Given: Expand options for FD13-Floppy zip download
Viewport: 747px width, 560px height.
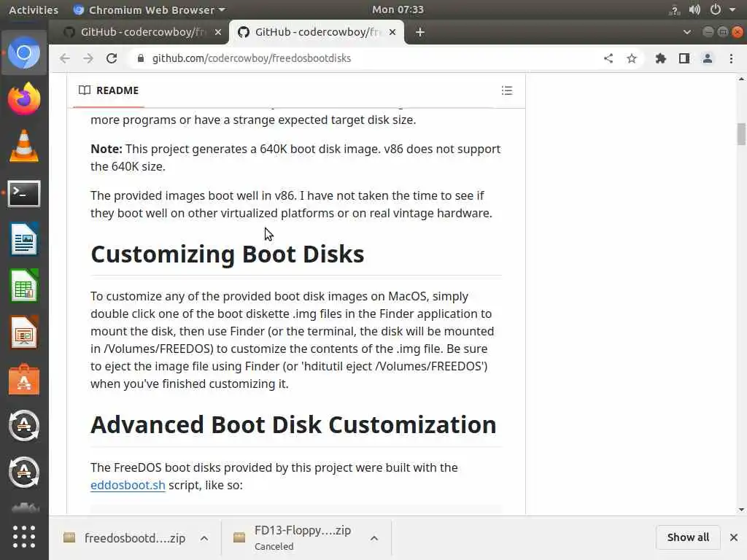Looking at the screenshot, I should tap(374, 538).
